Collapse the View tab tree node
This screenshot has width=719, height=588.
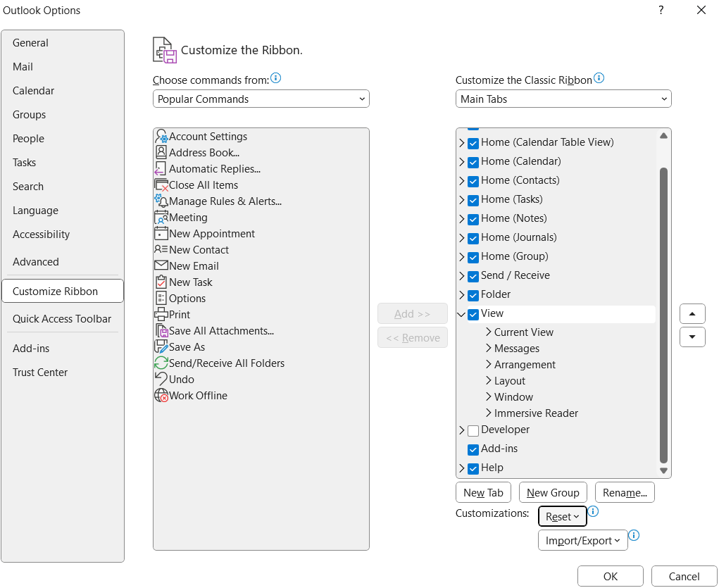[461, 314]
